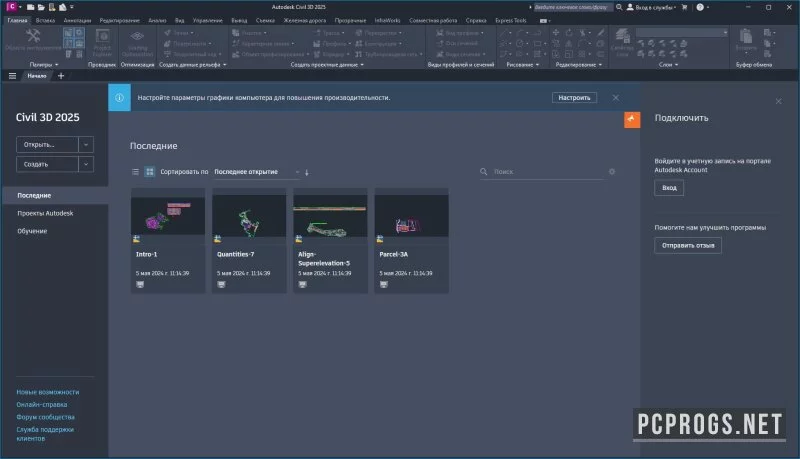Switch recent files to list view
The image size is (800, 459).
(x=135, y=172)
